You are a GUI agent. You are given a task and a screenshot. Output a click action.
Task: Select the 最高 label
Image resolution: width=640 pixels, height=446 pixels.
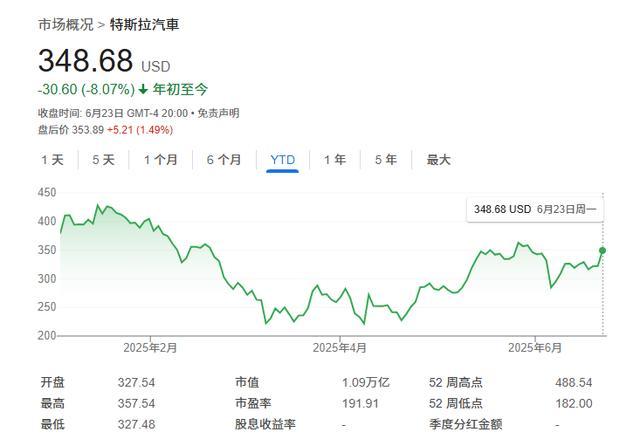click(53, 404)
